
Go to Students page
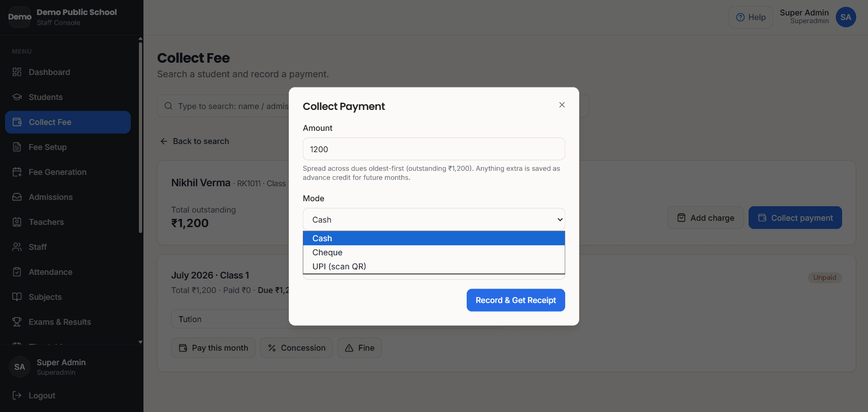68,97
